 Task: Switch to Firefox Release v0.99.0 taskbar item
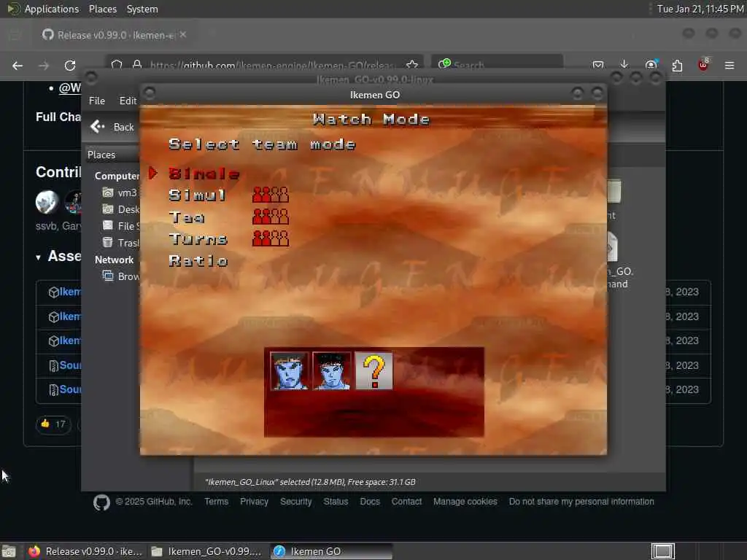click(85, 551)
